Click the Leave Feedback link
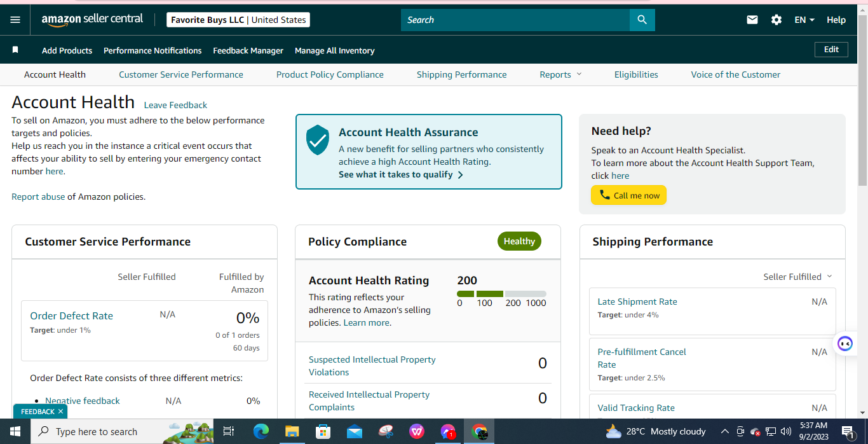Screen dimensions: 868x444 (x=175, y=105)
